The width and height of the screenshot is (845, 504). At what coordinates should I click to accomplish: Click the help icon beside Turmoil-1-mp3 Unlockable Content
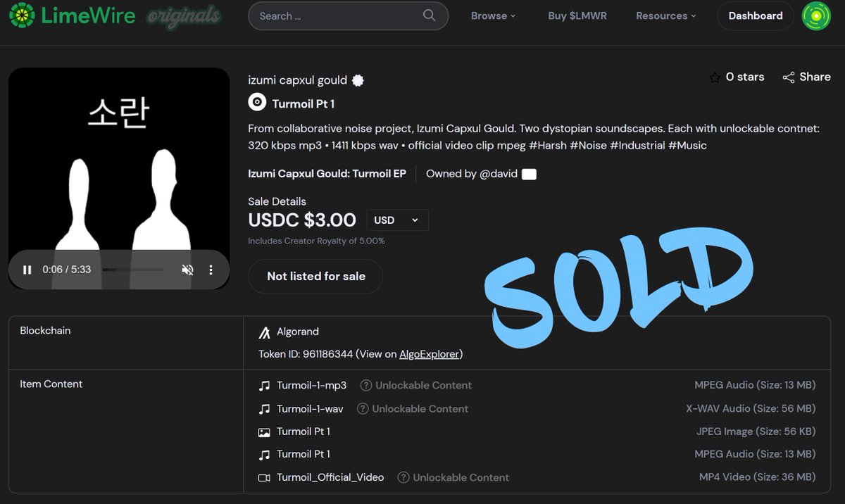pos(366,386)
